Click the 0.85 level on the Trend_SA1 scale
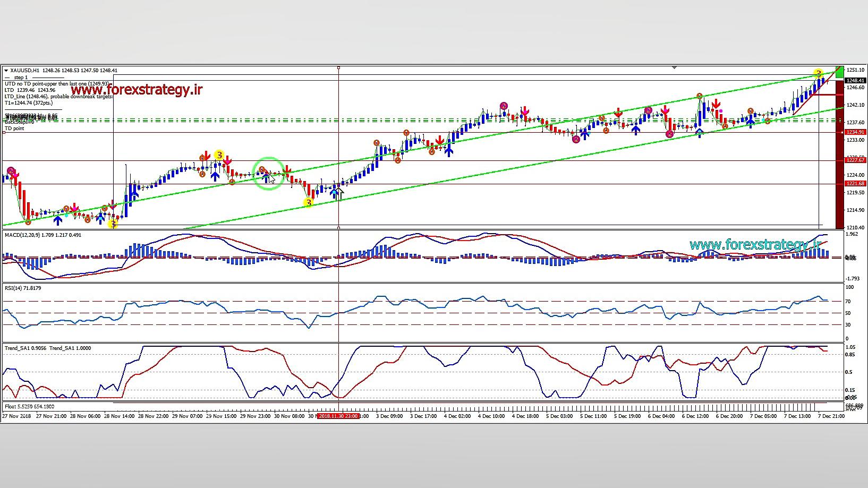This screenshot has width=868, height=488. coord(850,355)
